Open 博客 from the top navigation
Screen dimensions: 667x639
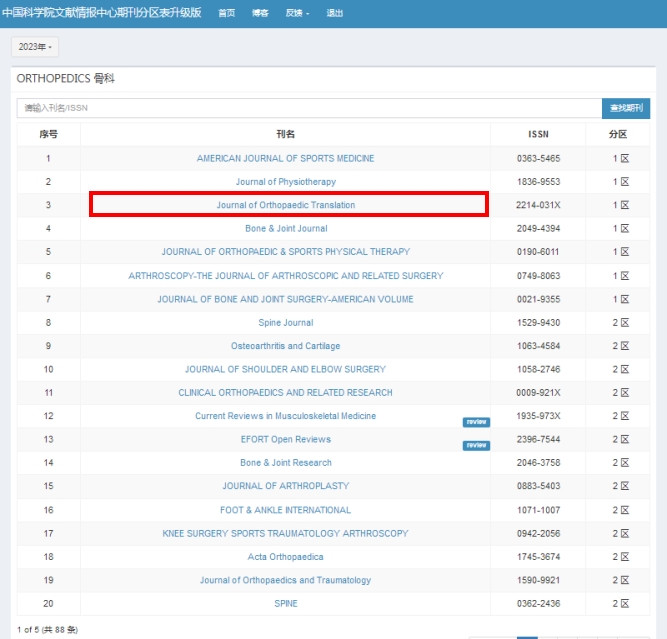coord(260,13)
